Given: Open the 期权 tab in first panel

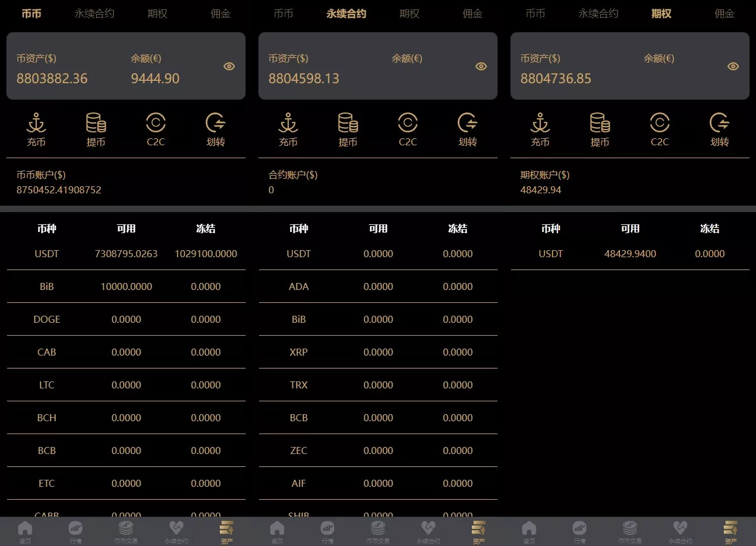Looking at the screenshot, I should [157, 13].
